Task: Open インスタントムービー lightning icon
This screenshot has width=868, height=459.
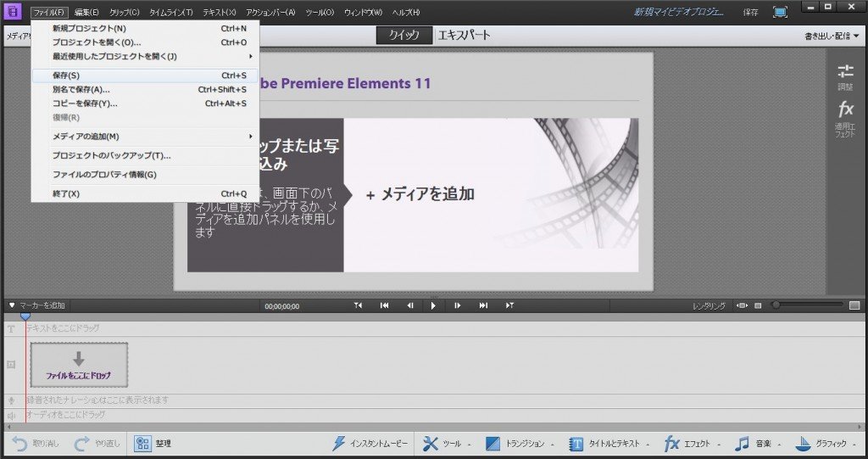Action: (x=339, y=444)
